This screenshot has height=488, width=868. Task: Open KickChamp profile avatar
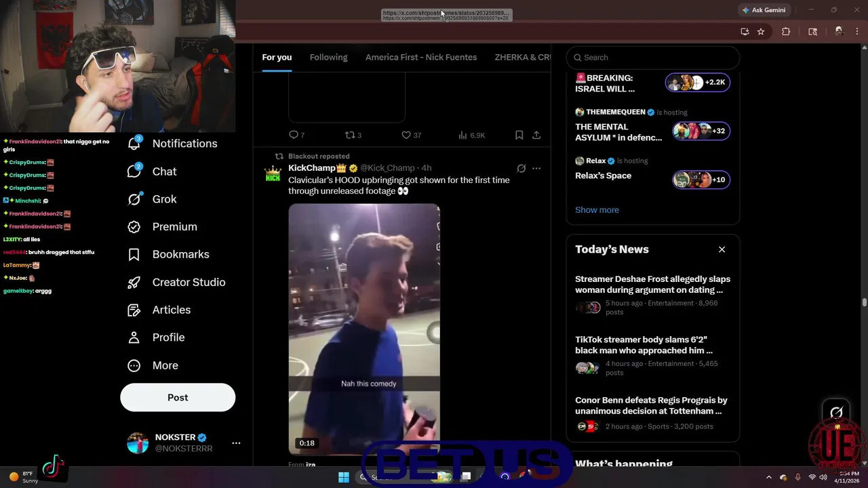pos(273,174)
